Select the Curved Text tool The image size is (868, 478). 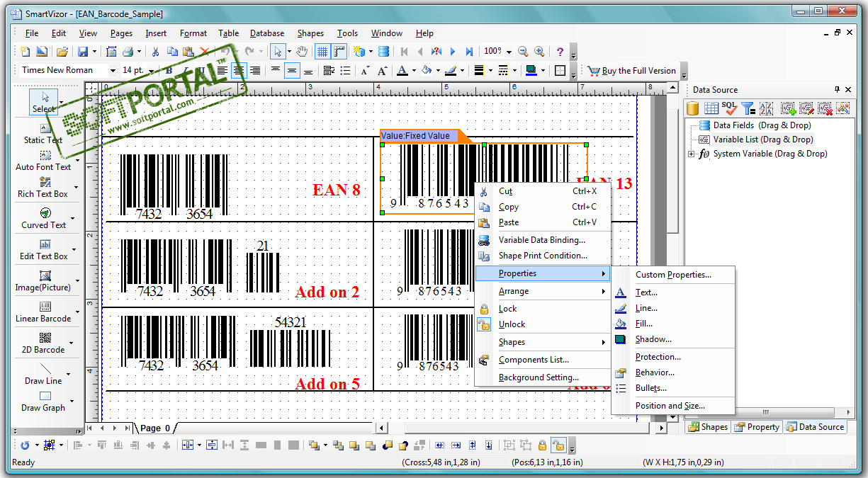click(43, 219)
